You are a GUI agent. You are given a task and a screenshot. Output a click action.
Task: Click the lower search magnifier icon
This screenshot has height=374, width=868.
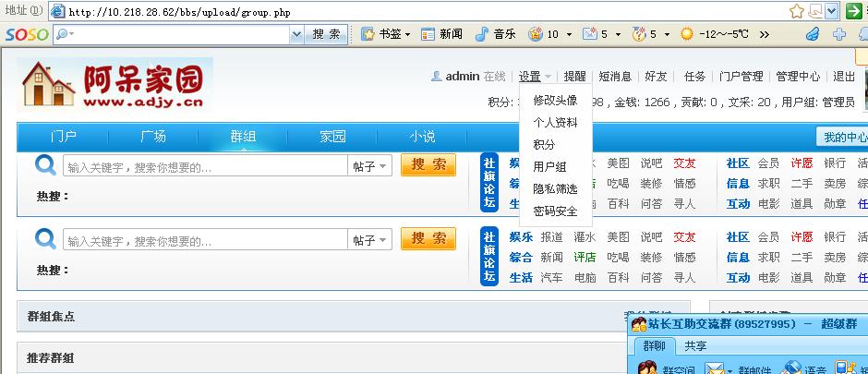[45, 239]
